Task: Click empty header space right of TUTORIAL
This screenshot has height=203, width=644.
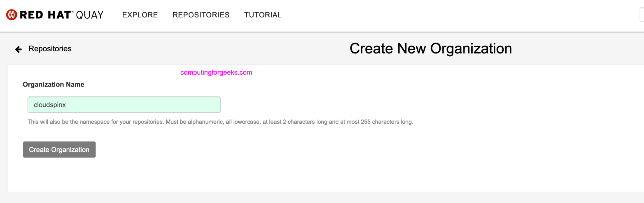Action: coord(440,15)
